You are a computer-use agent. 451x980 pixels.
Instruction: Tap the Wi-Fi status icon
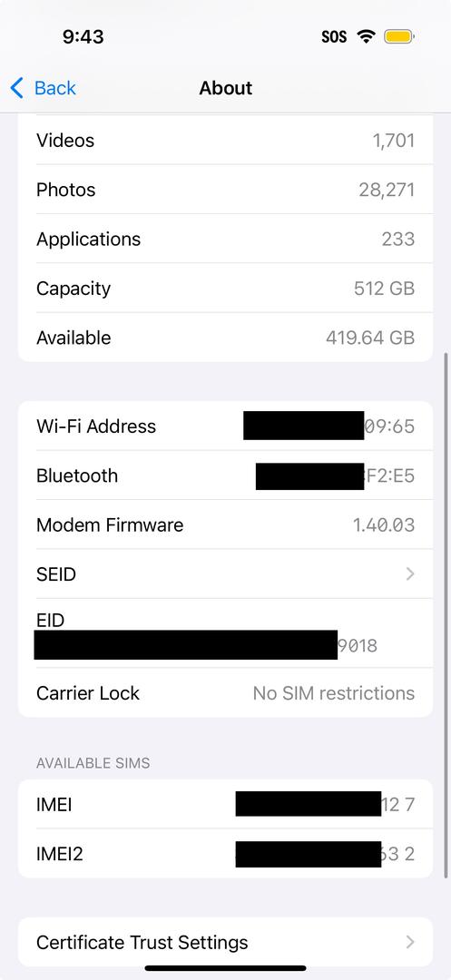366,36
